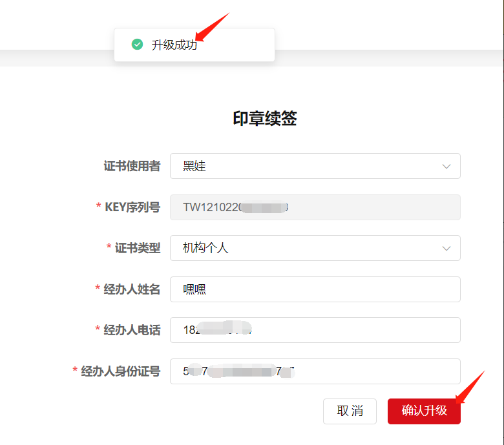Image resolution: width=504 pixels, height=445 pixels.
Task: Click the red 确认升级 button
Action: click(424, 411)
